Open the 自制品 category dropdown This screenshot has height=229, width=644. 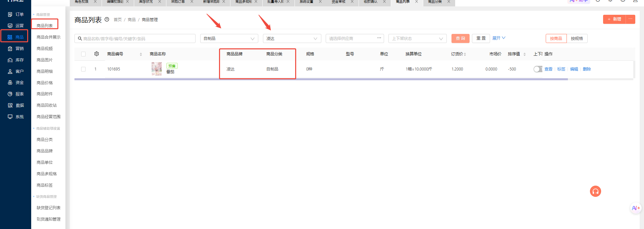pos(229,39)
